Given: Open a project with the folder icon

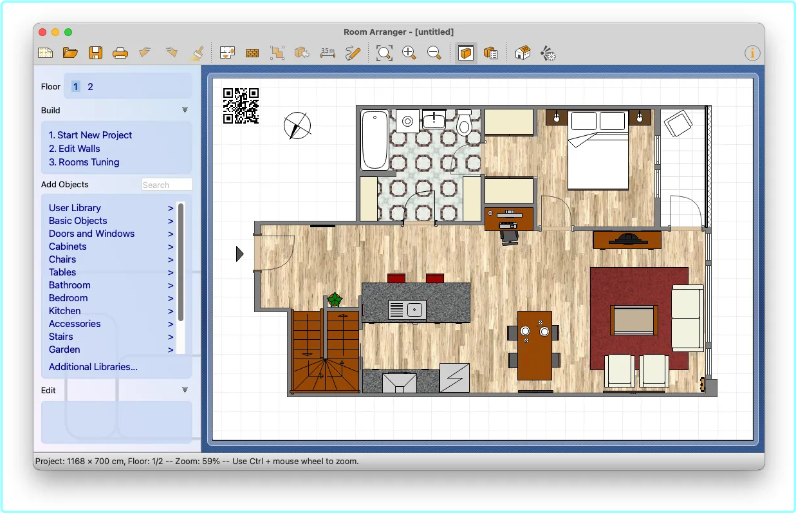Looking at the screenshot, I should point(71,53).
